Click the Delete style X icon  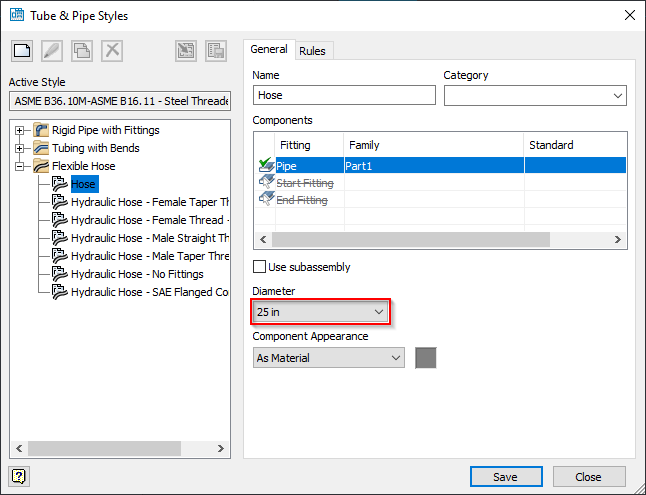[x=112, y=51]
